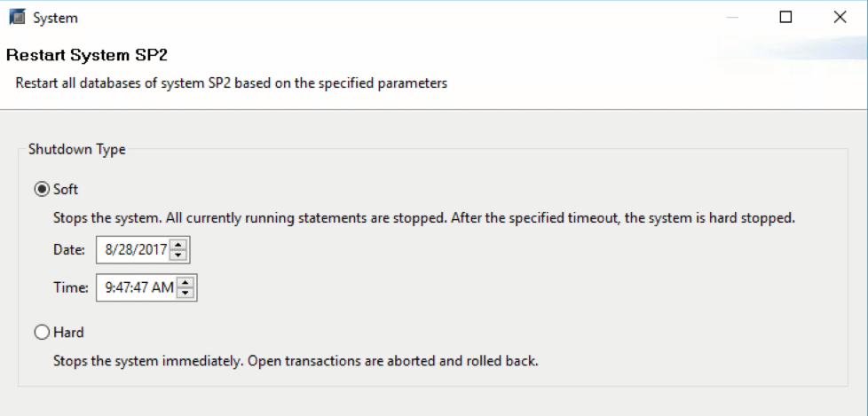
Task: Minimize the System dialog window
Action: point(732,18)
